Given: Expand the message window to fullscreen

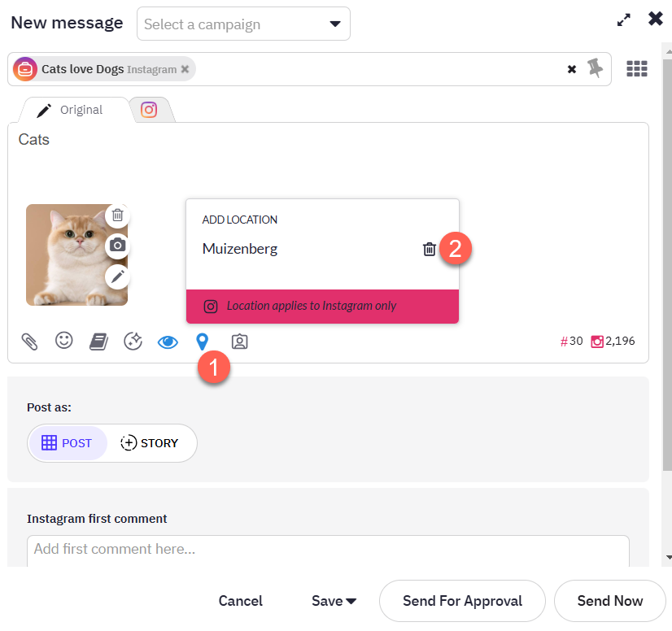Looking at the screenshot, I should pos(623,20).
